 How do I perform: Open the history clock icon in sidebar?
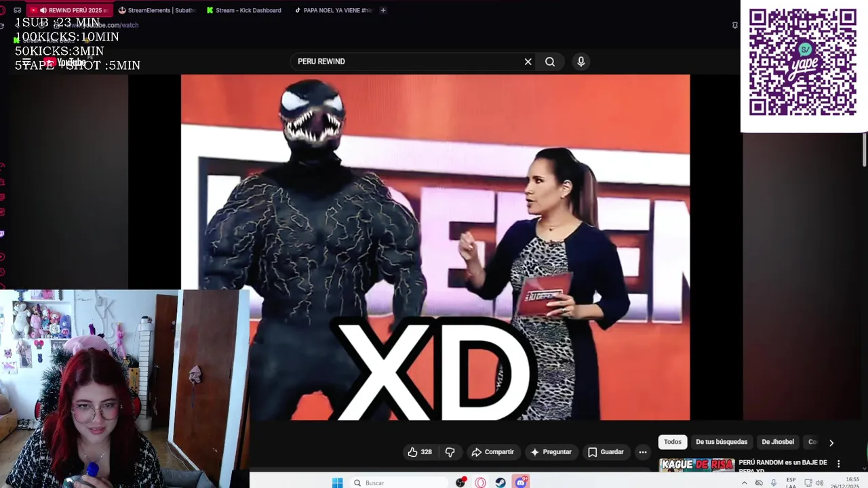(2, 272)
